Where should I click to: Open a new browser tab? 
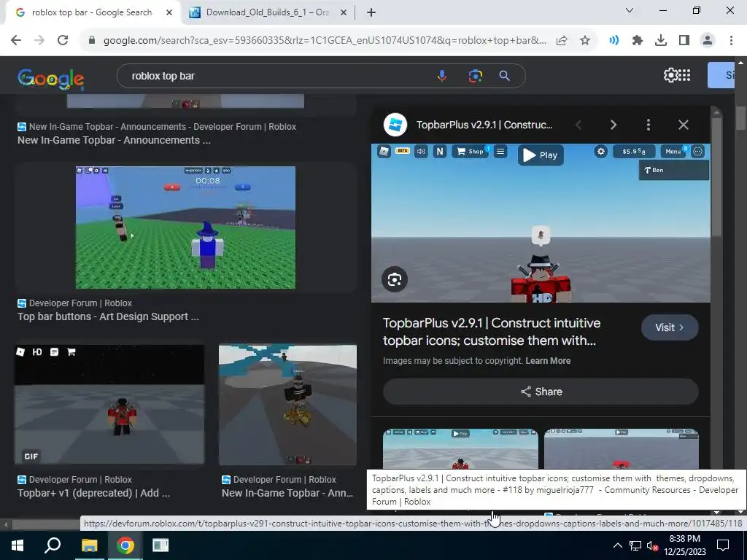point(371,12)
